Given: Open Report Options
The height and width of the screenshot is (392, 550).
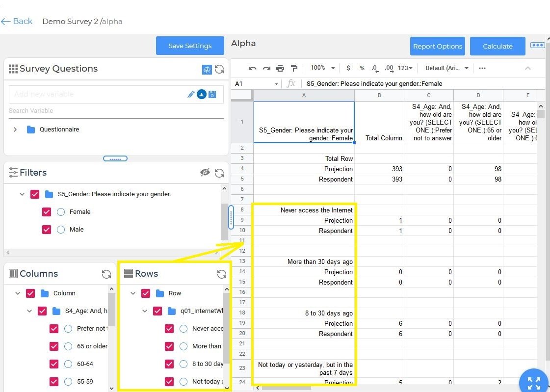Looking at the screenshot, I should point(438,46).
